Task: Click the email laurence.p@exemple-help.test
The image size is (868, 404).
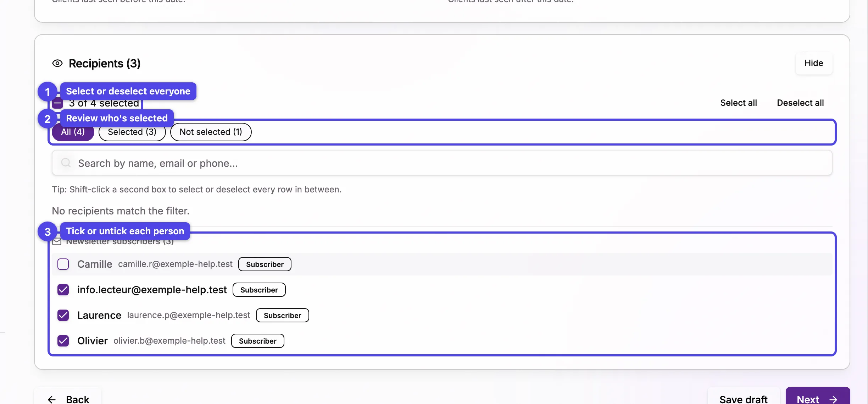Action: 189,315
